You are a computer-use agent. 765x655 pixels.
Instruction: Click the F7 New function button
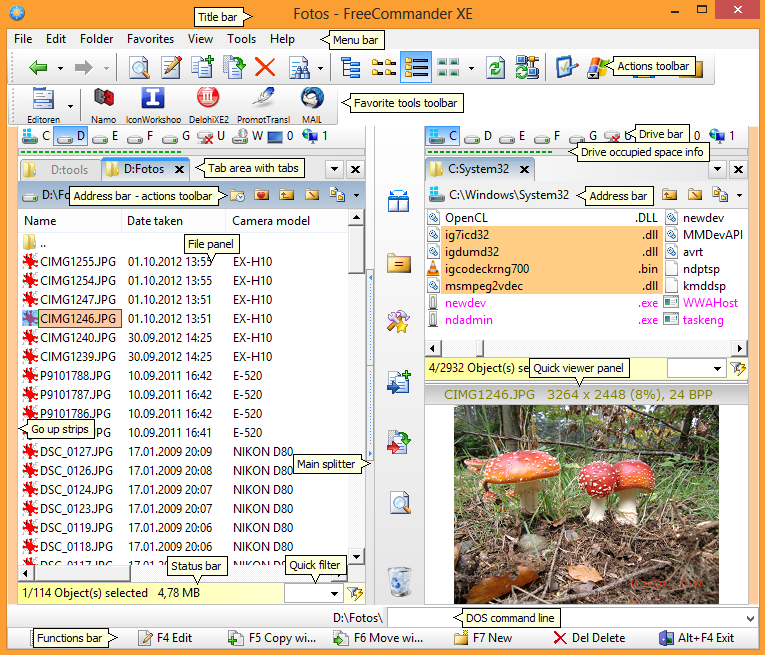(484, 637)
